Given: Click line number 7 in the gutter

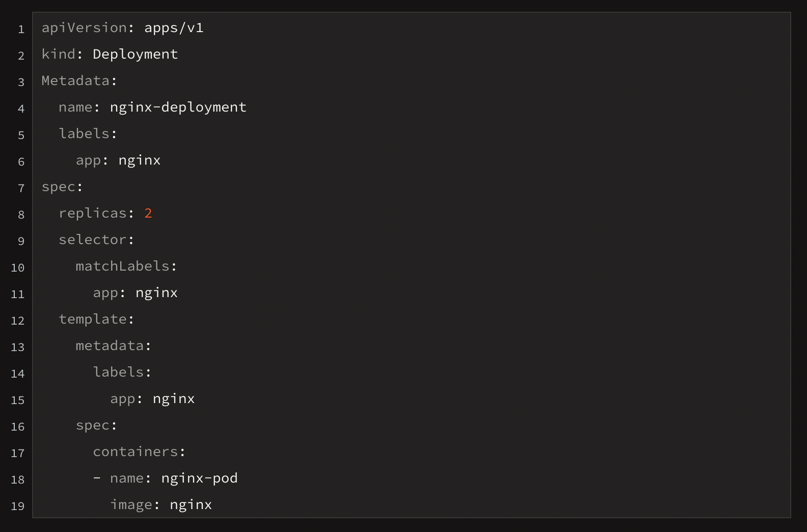Looking at the screenshot, I should 21,188.
